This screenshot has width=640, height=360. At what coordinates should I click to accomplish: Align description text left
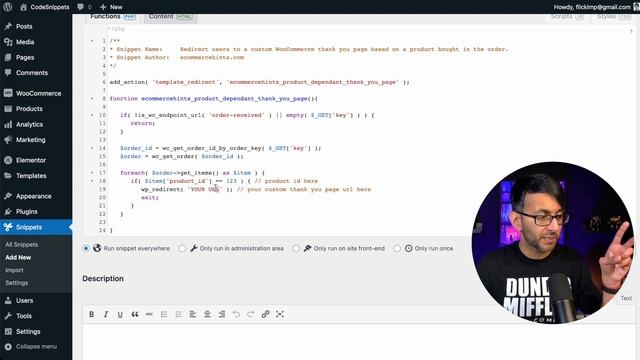(x=193, y=314)
